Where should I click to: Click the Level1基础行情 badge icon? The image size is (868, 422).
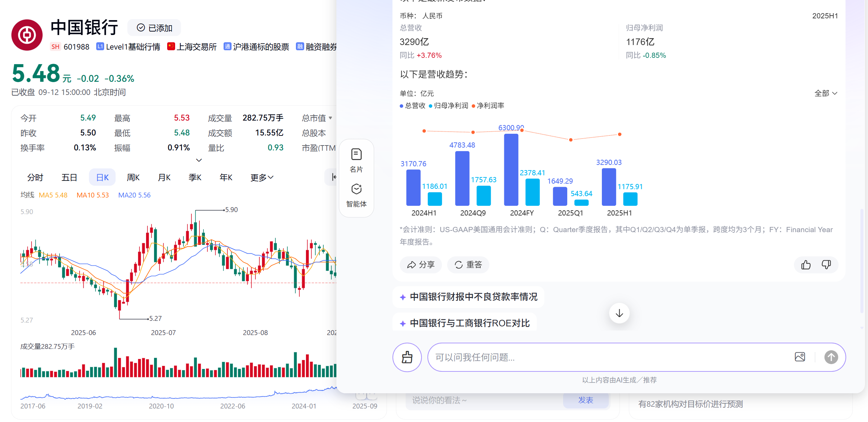pos(100,46)
